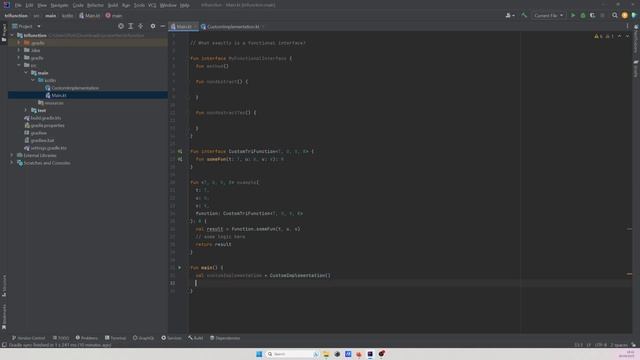Expand the .idea folder node
640x360 pixels.
[19, 50]
